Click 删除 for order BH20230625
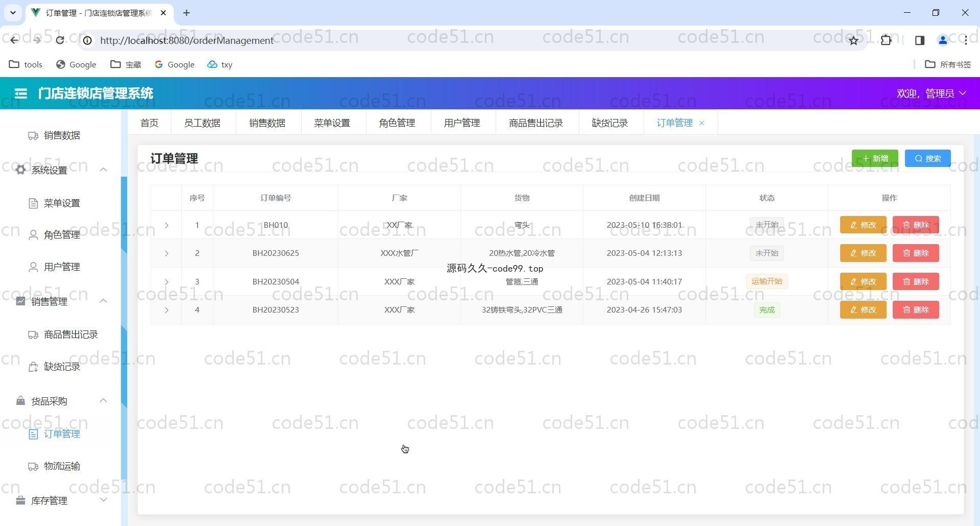 click(916, 253)
